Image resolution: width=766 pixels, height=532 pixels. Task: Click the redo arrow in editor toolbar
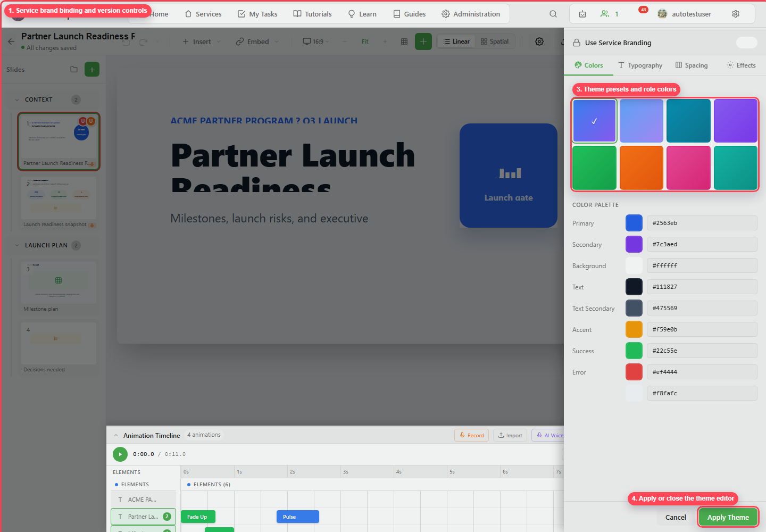tap(143, 41)
